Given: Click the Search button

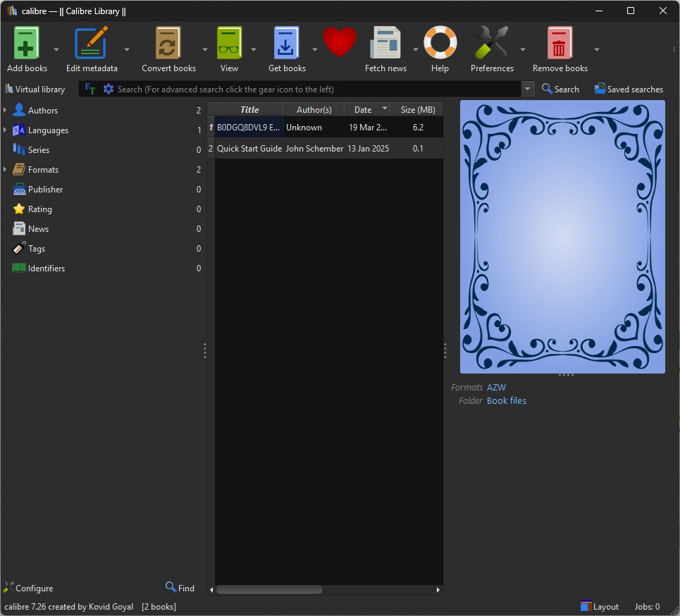Looking at the screenshot, I should coord(560,89).
